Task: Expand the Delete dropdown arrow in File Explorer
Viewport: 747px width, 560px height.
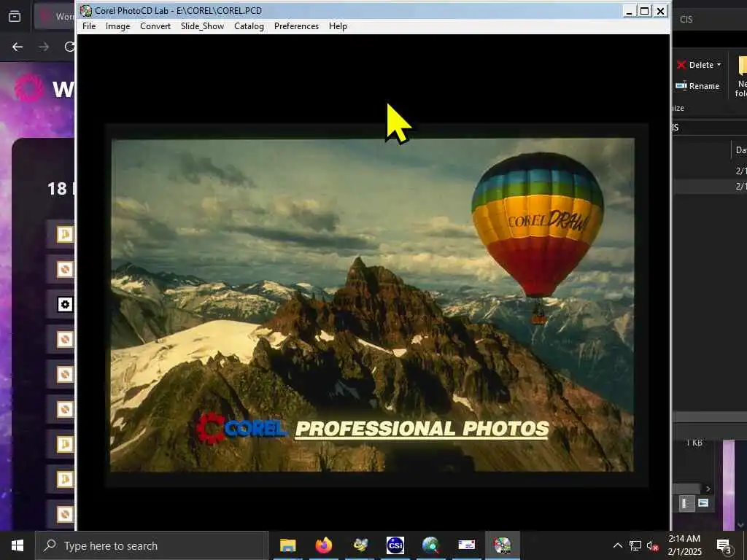Action: [719, 65]
